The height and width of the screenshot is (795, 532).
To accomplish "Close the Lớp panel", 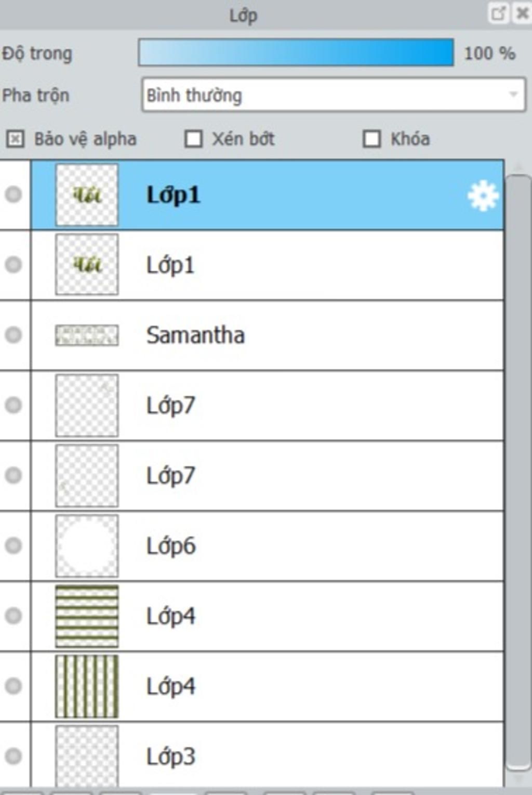I will tap(522, 14).
